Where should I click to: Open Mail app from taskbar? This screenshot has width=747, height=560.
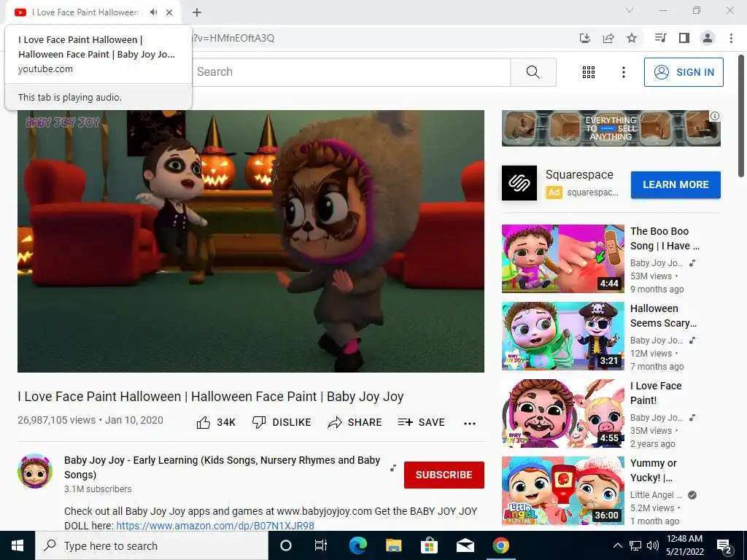tap(465, 545)
